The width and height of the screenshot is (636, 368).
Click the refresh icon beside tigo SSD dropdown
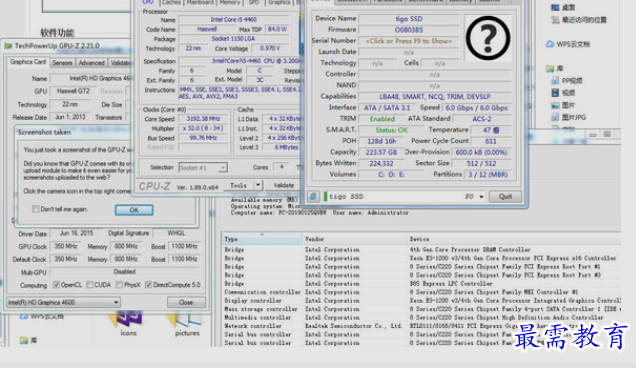(313, 197)
